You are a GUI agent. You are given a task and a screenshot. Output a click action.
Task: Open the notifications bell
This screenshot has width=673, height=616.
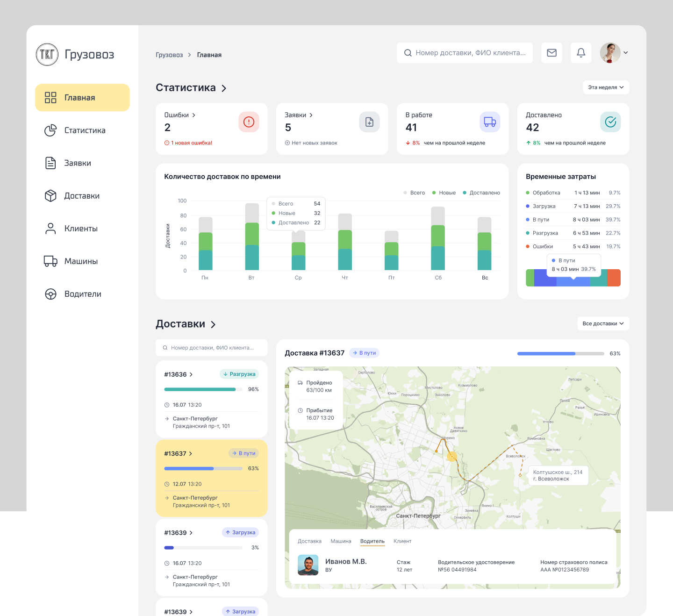[x=581, y=53]
